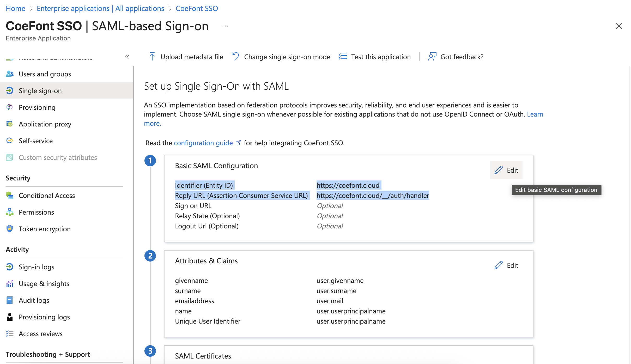Click the Reply URL (Assertion Consumer Service URL) label
The width and height of the screenshot is (631, 364).
241,196
